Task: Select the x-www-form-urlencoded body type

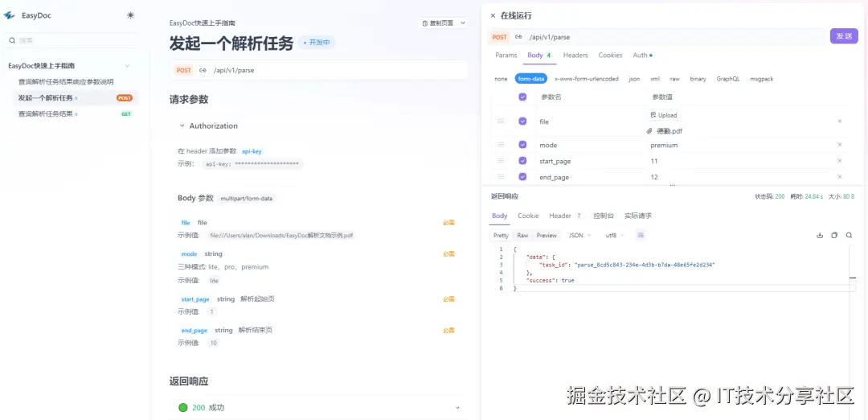Action: [587, 79]
